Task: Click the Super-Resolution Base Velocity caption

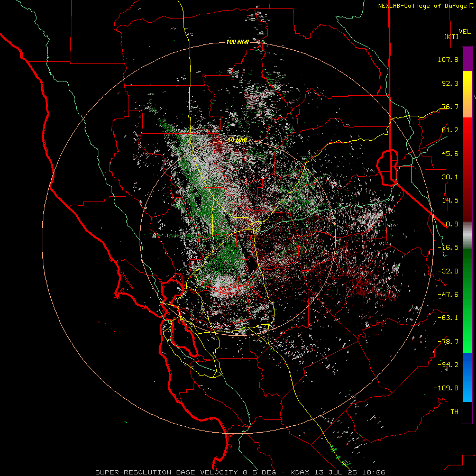Action: point(241,472)
